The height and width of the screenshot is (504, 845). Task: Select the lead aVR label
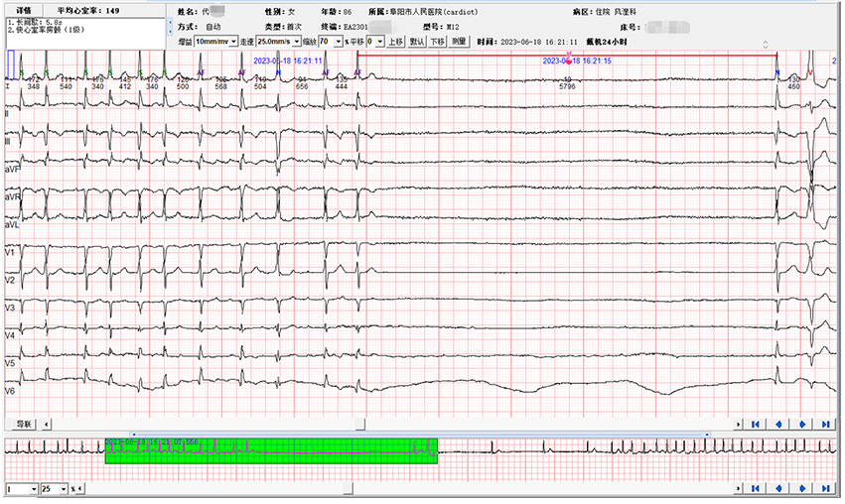[12, 197]
